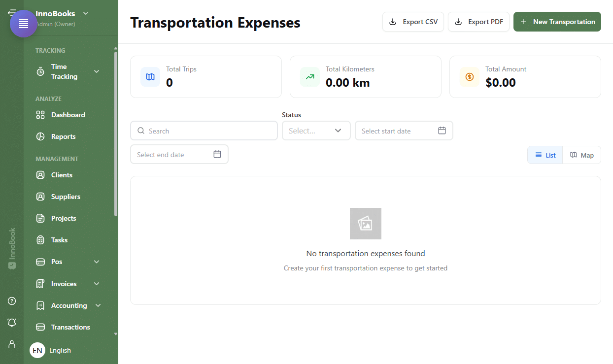Click the Select start date field
The height and width of the screenshot is (364, 613).
[404, 131]
